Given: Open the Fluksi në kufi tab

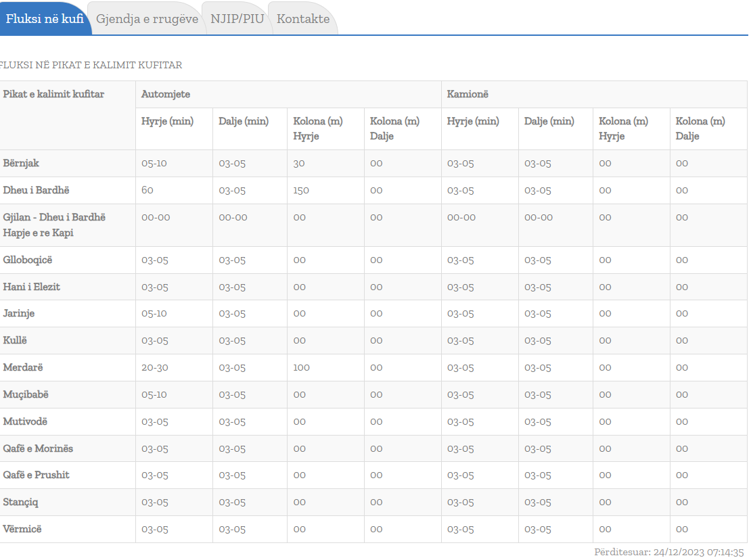Looking at the screenshot, I should click(45, 19).
